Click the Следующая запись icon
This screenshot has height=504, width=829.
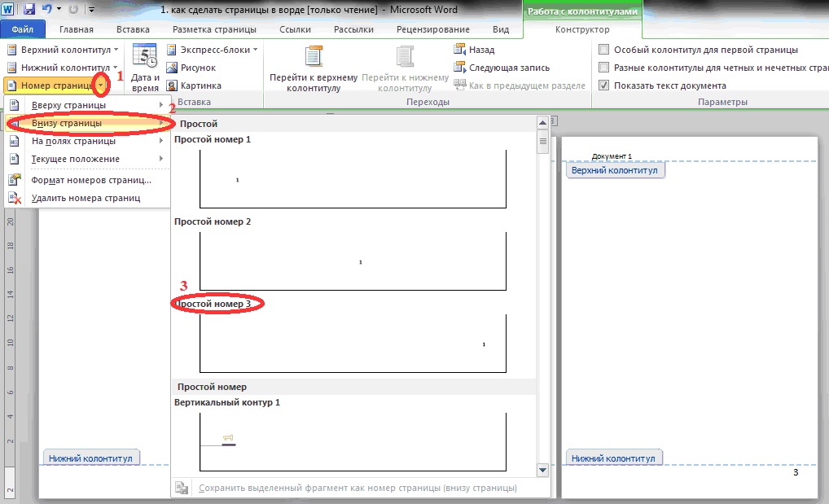pyautogui.click(x=459, y=68)
